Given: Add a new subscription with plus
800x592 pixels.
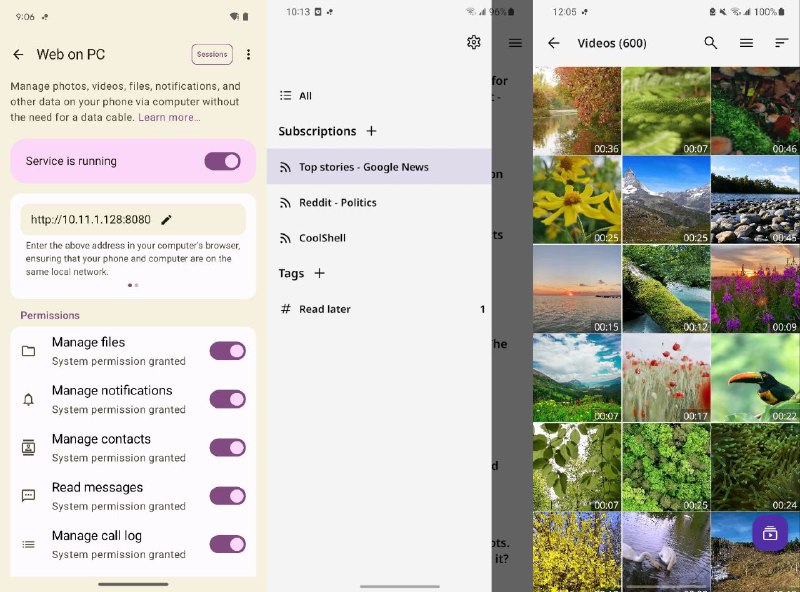Looking at the screenshot, I should coord(371,131).
